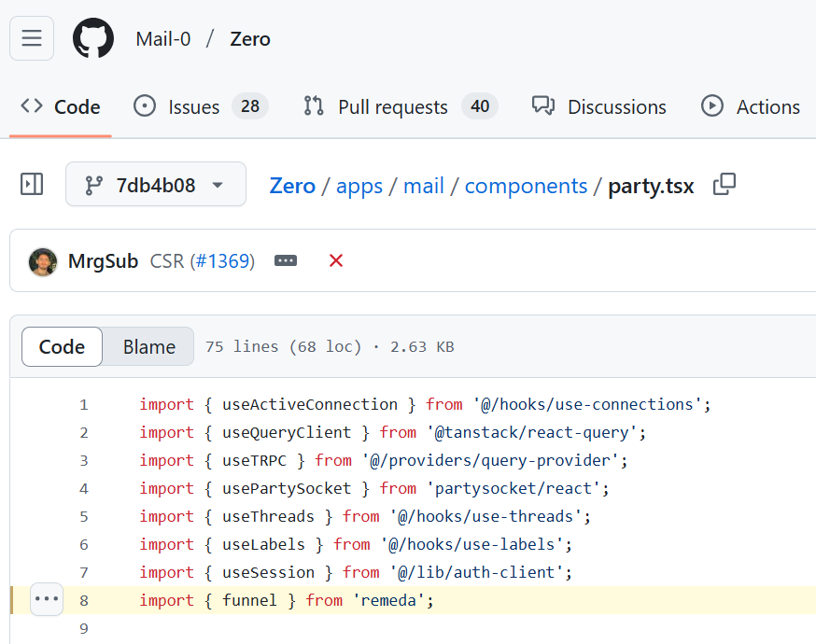Click funnel identifier on line 8
Image resolution: width=816 pixels, height=644 pixels.
pos(250,601)
